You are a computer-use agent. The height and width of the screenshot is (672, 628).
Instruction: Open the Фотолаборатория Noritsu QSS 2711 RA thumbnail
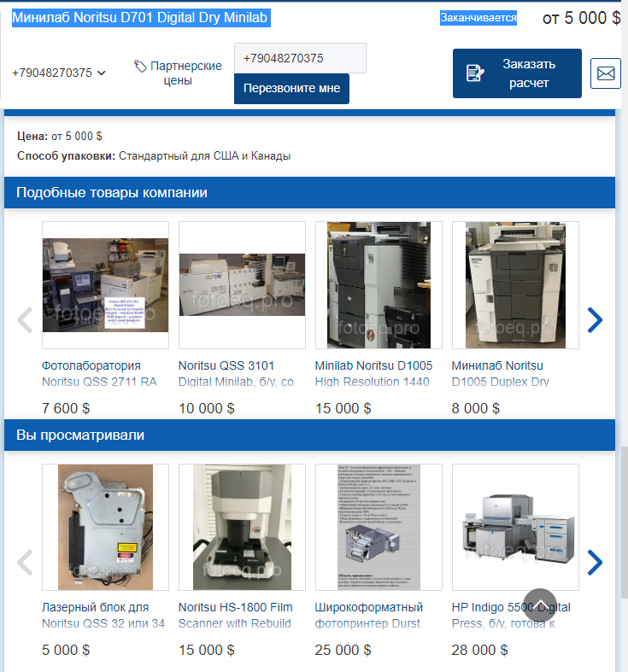(105, 285)
